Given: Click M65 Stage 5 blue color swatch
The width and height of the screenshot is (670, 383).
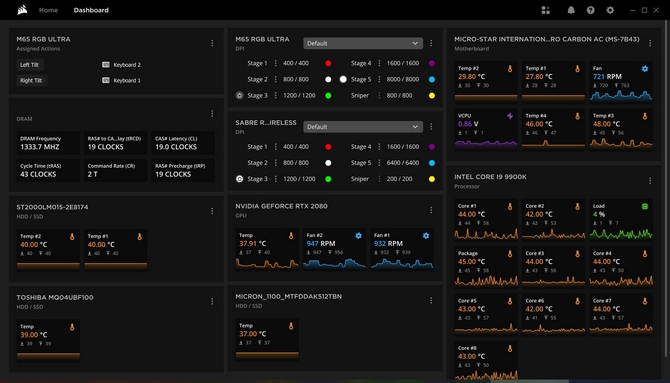Looking at the screenshot, I should tap(432, 79).
